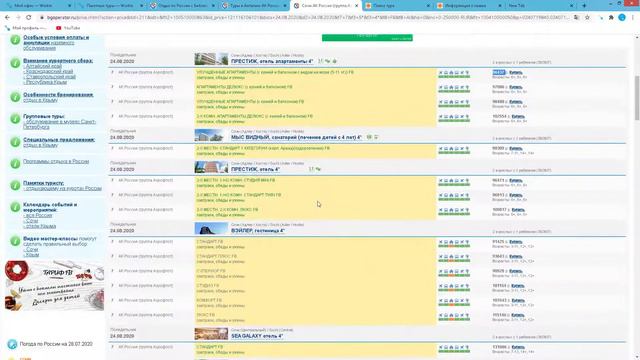Viewport: 640px width, 360px height.
Task: Open ПРЕСТИЖ, отель апартаменты 4* hotel link
Action: pos(272,61)
